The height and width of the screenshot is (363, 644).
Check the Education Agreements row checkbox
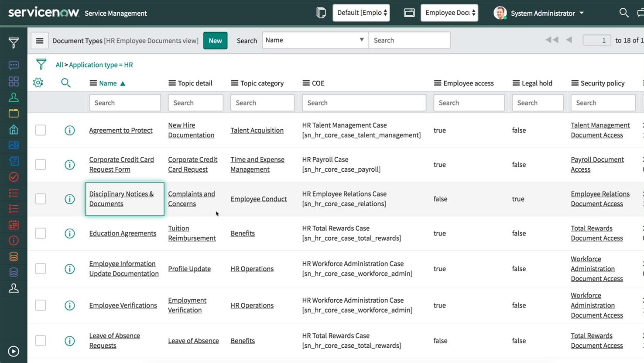(x=41, y=233)
